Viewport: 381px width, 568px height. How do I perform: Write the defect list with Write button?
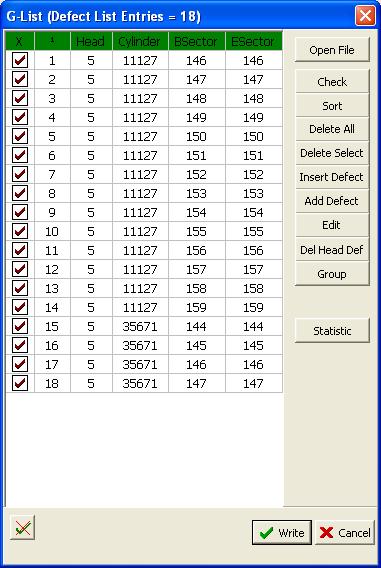click(x=282, y=532)
